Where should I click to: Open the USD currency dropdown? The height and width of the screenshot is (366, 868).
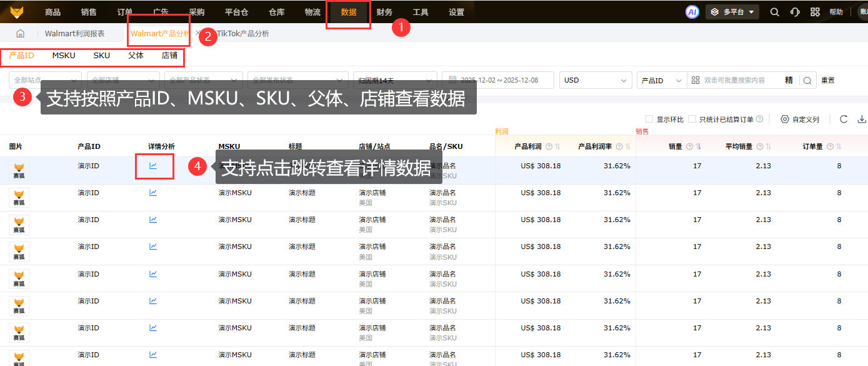coord(596,80)
